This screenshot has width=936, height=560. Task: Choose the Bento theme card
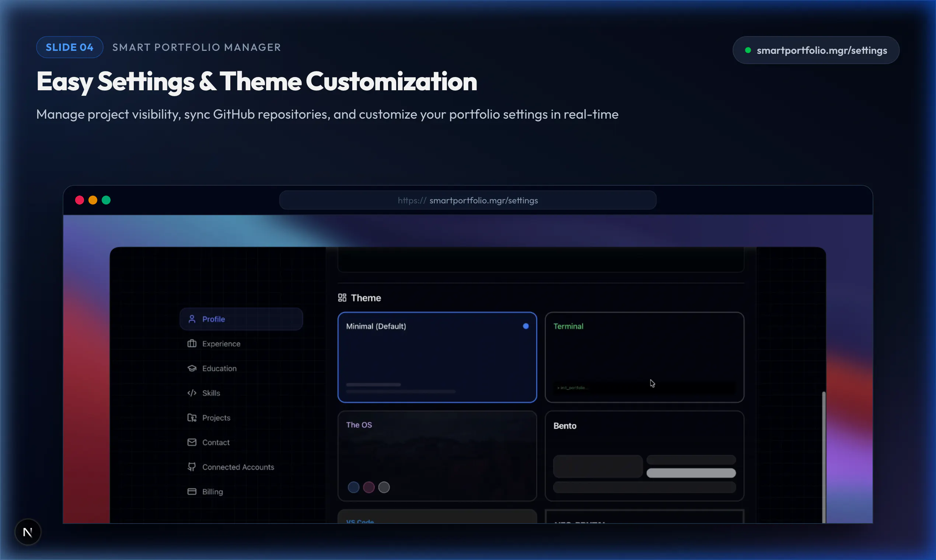(x=644, y=456)
